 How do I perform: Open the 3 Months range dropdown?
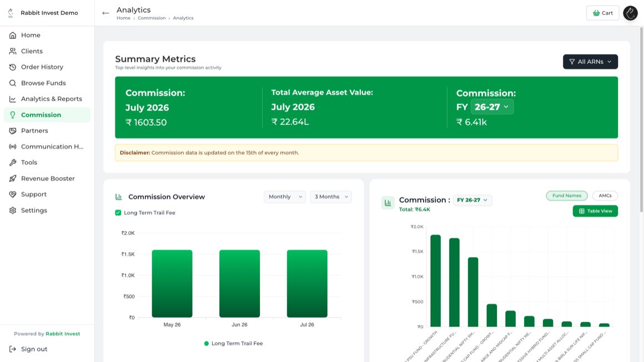[x=331, y=197]
